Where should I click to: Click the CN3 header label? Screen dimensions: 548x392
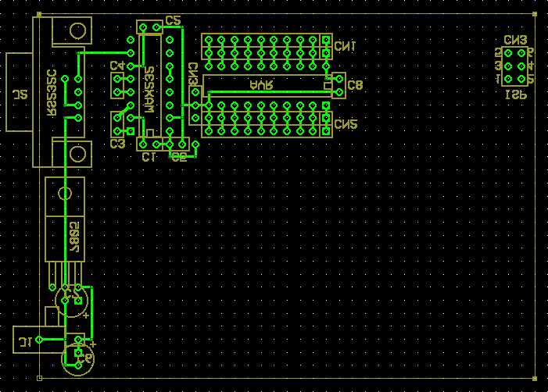[x=515, y=40]
